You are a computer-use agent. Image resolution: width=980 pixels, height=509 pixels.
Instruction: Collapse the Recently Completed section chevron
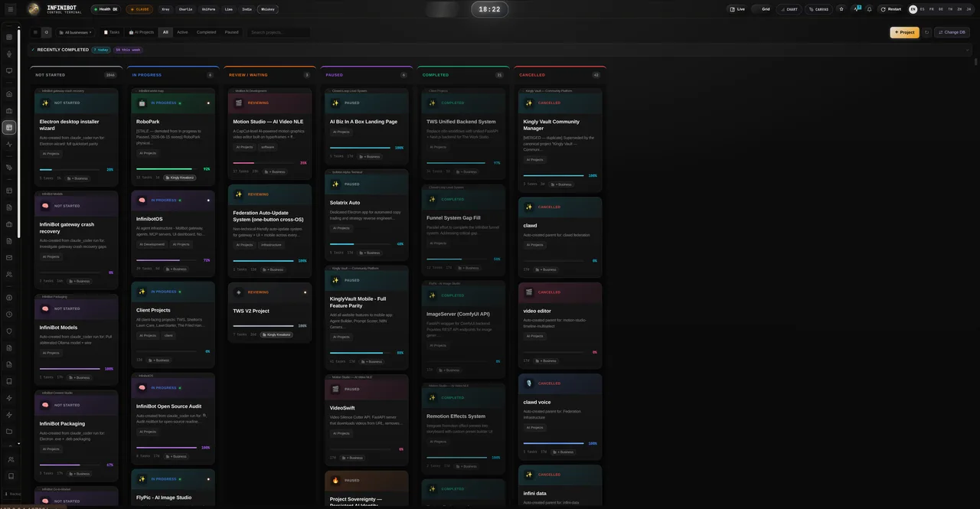click(969, 50)
